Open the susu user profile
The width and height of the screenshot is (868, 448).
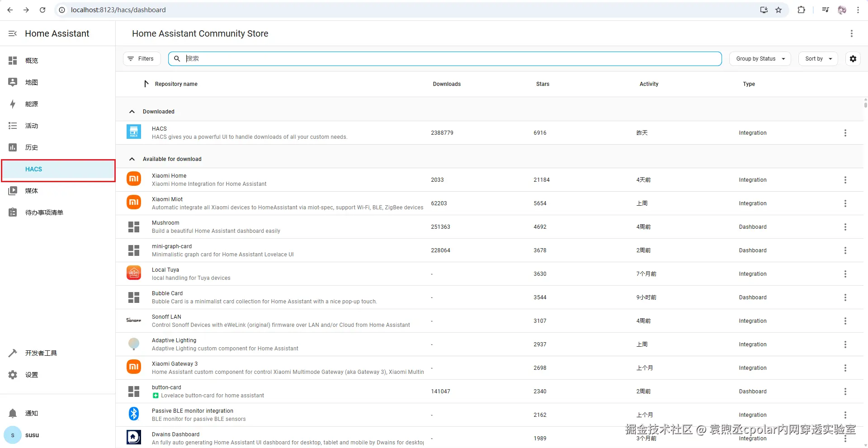click(x=58, y=435)
